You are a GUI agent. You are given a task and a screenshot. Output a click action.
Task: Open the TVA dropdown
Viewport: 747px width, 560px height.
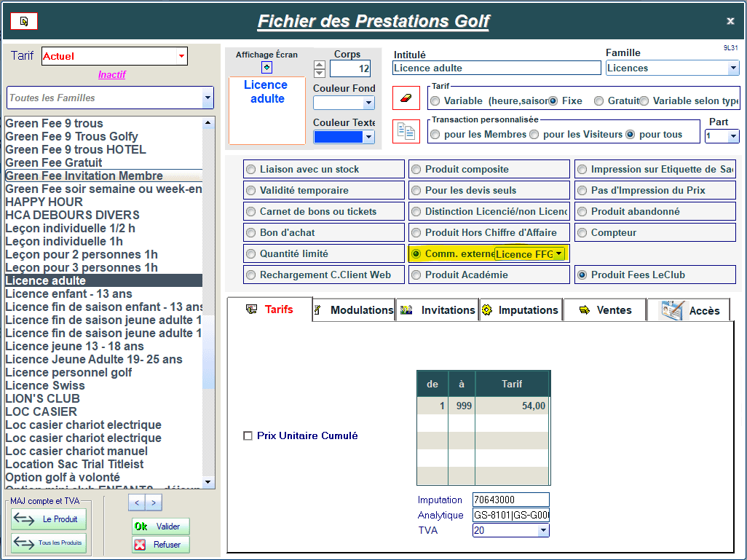[x=543, y=530]
